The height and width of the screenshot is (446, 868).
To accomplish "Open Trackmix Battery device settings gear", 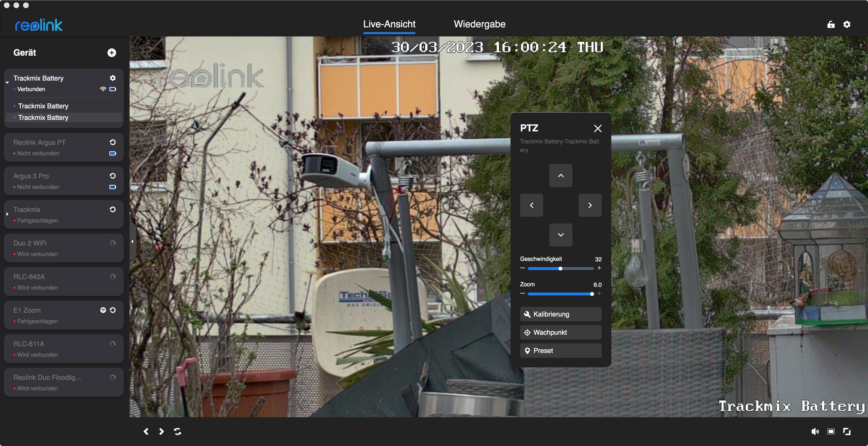I will [113, 78].
